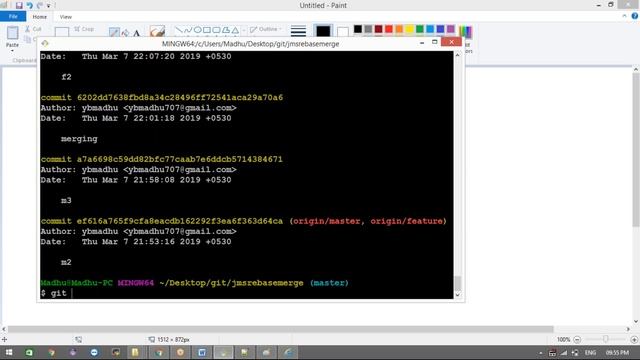Click the Paste clipboard icon
The image size is (640, 360).
click(12, 33)
